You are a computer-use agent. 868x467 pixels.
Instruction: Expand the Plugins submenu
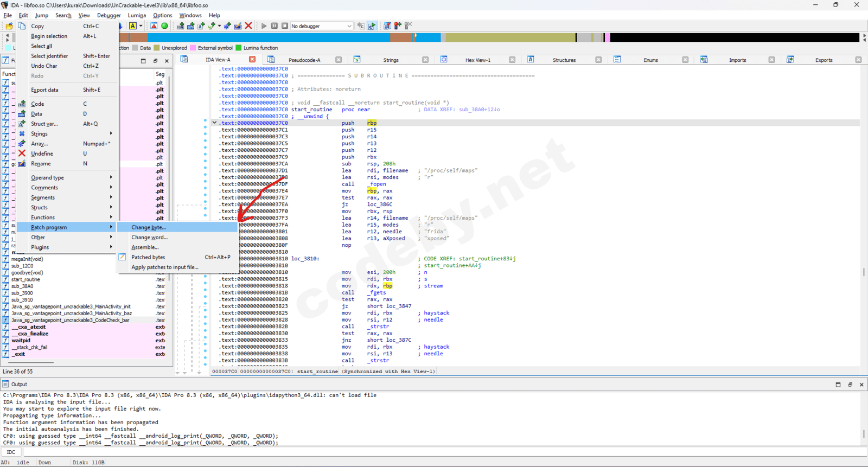(67, 247)
